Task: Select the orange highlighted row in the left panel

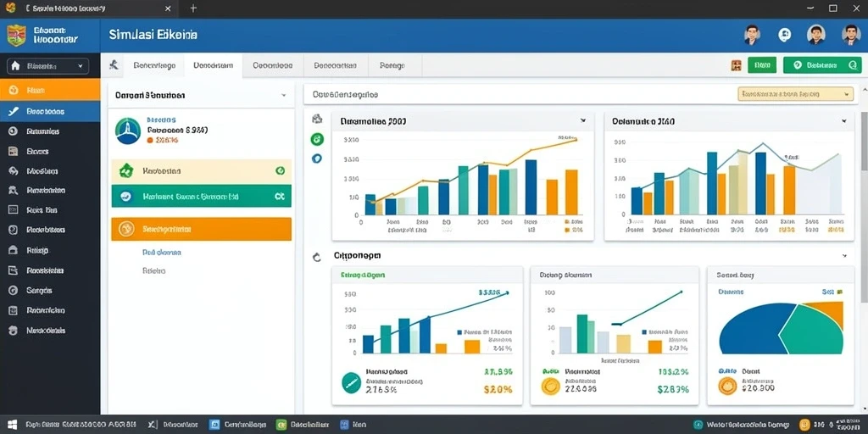Action: [202, 229]
